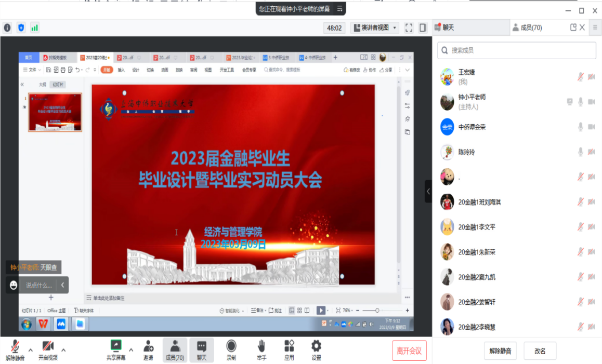Start recording with 录制 button
This screenshot has height=364, width=602.
(x=231, y=349)
